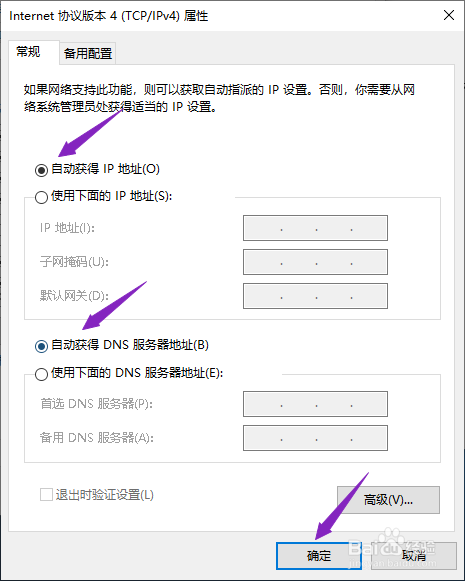This screenshot has width=465, height=581.
Task: Click the 首选 DNS 服务器 field
Action: point(315,404)
